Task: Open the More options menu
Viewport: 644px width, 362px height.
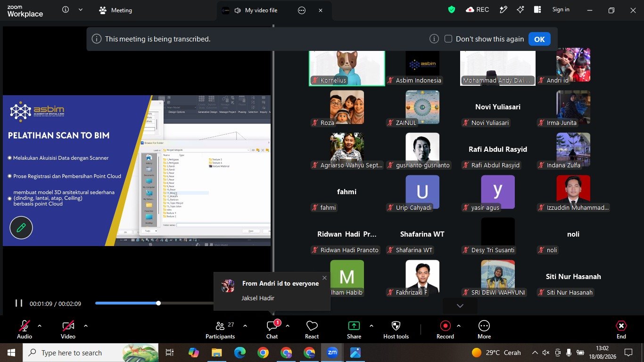Action: [484, 330]
